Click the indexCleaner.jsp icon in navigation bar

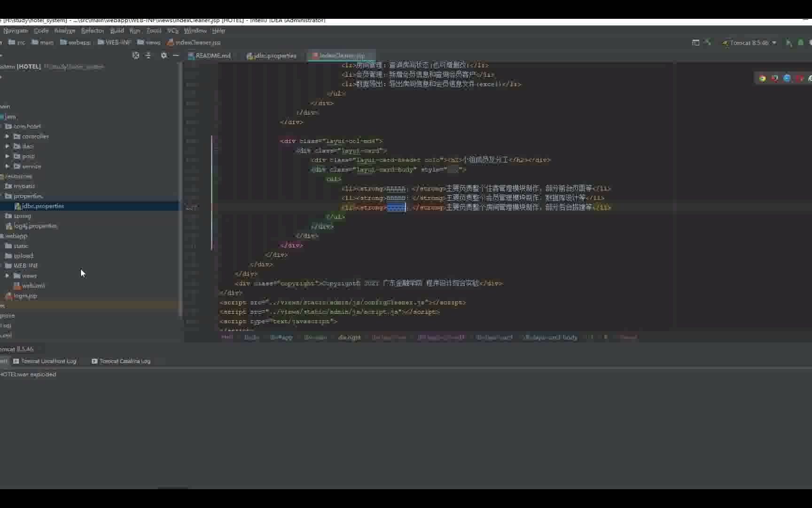point(171,42)
